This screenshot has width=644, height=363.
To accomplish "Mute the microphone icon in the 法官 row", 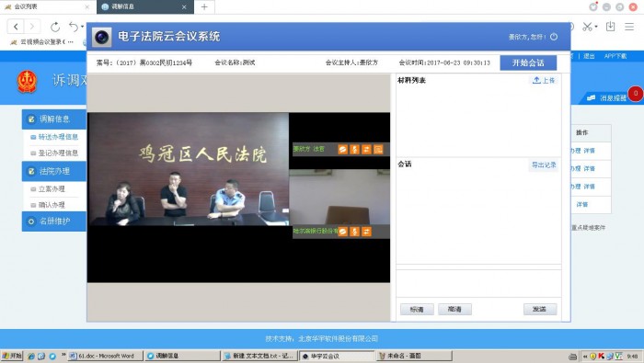I will coord(354,149).
